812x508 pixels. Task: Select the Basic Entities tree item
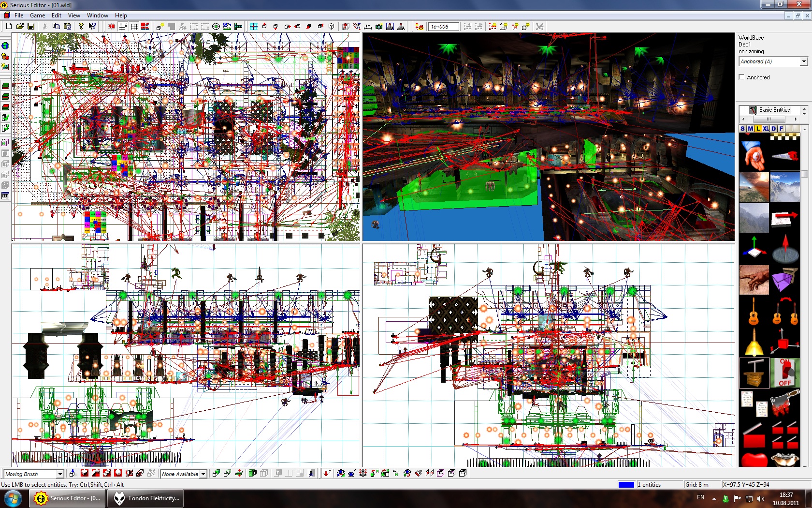[774, 110]
